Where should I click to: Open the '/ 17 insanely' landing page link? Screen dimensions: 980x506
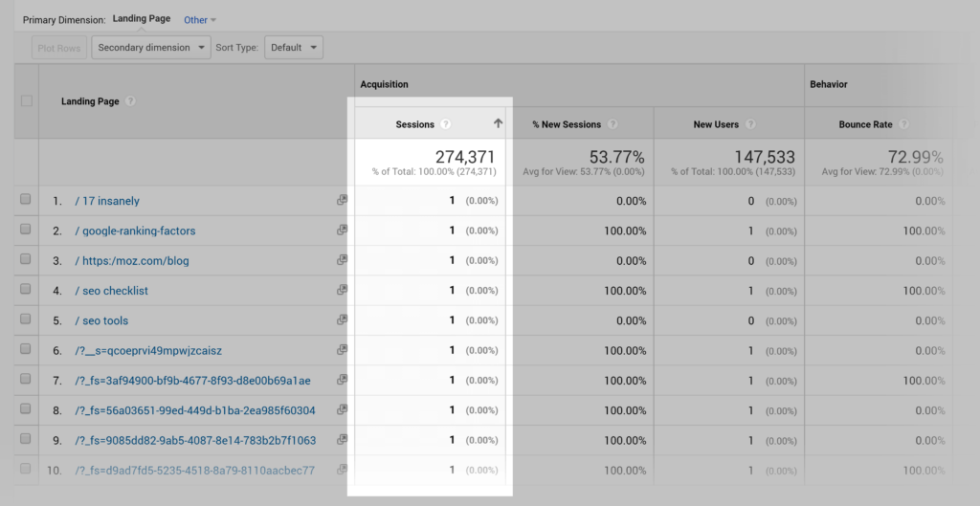107,201
